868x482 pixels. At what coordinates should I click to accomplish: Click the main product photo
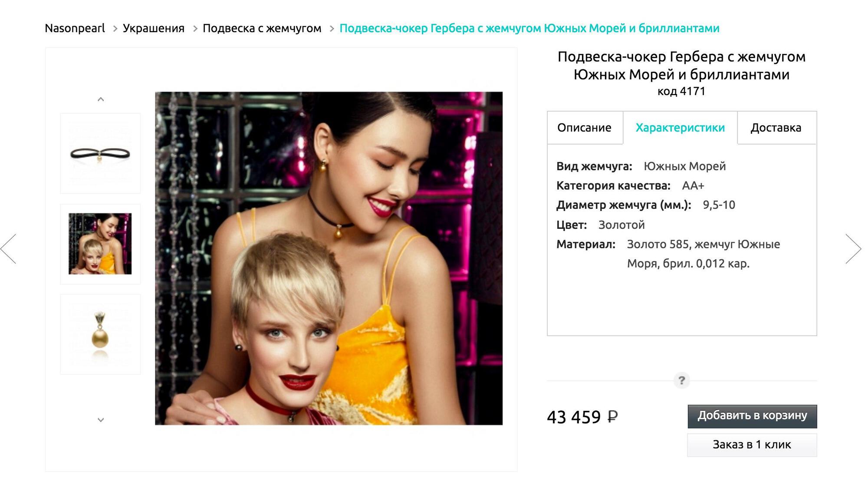329,258
